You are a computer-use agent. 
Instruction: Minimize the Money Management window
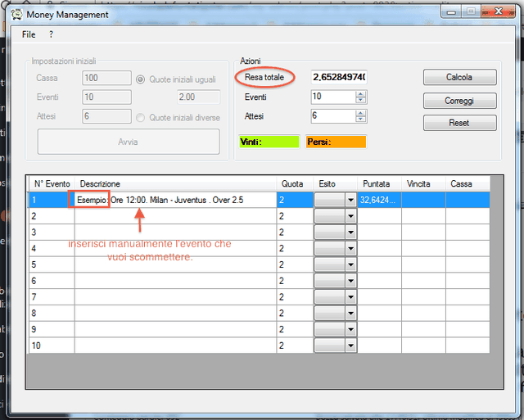point(451,12)
